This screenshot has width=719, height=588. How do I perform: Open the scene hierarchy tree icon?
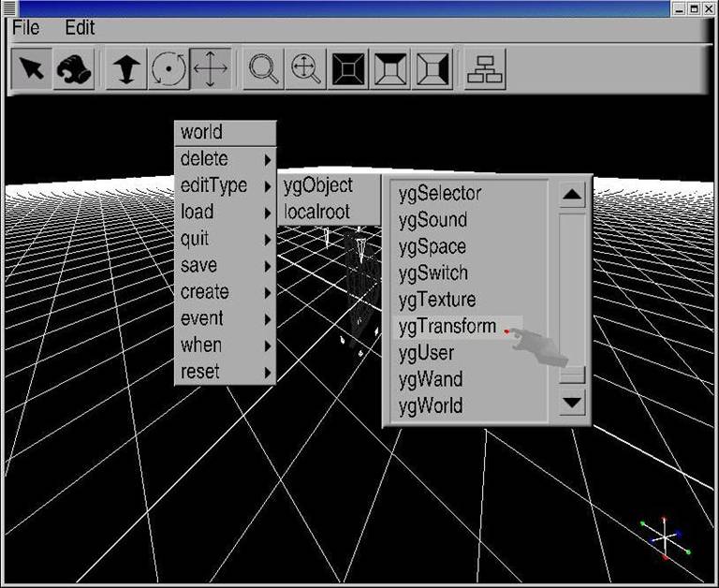point(485,68)
